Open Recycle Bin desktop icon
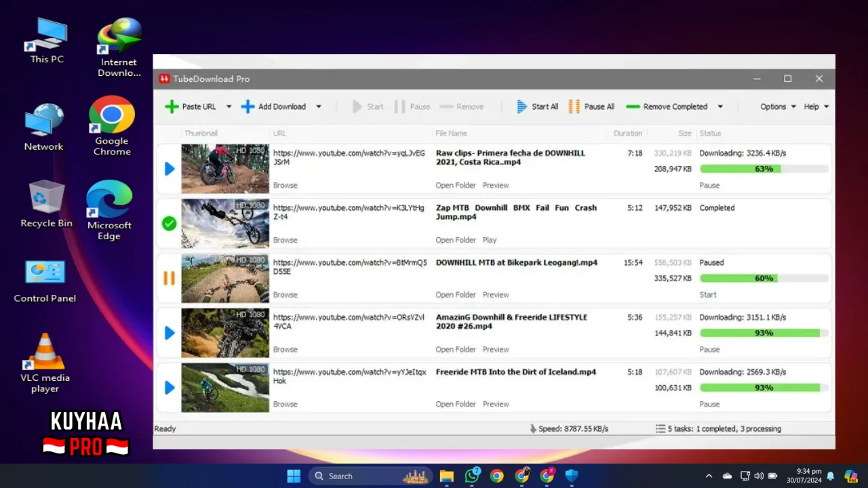The image size is (868, 488). point(46,203)
